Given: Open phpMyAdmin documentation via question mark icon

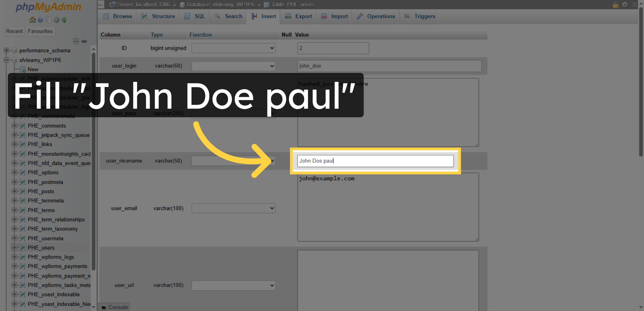Looking at the screenshot, I should pyautogui.click(x=40, y=20).
